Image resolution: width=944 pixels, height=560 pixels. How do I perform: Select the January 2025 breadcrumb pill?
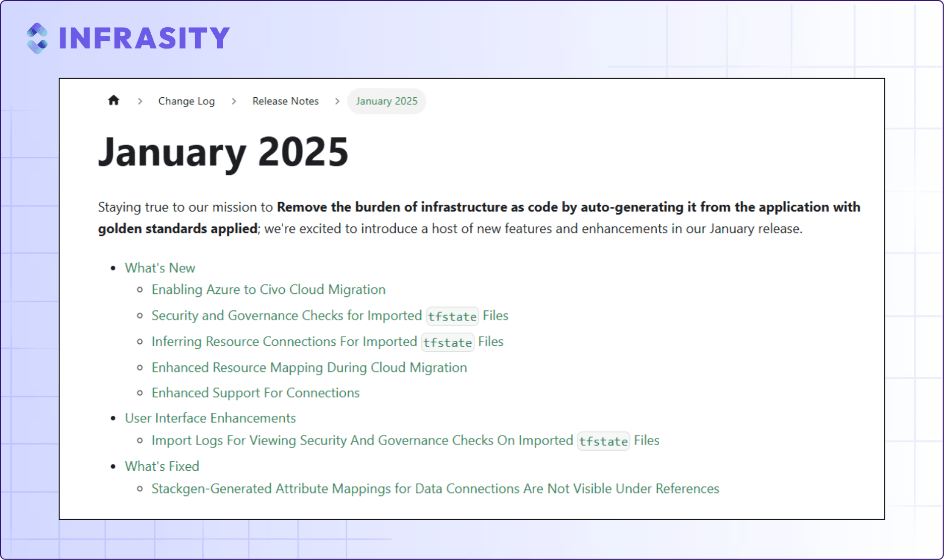pos(387,101)
